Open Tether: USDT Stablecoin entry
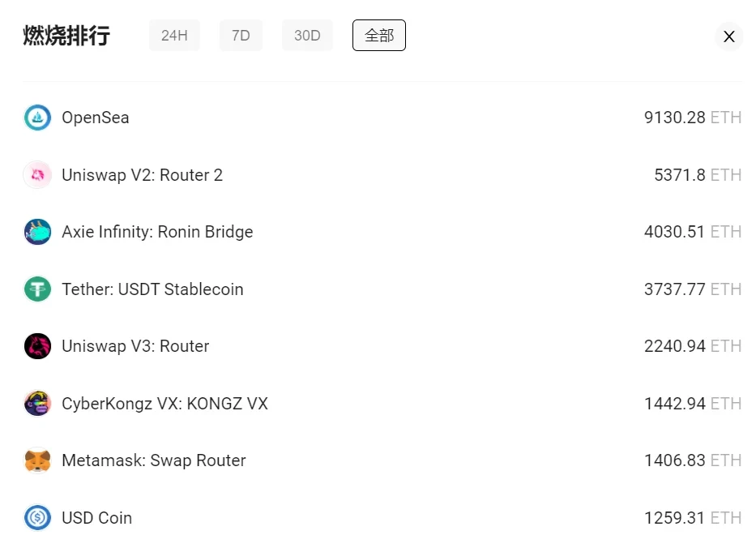This screenshot has height=548, width=756. [152, 289]
